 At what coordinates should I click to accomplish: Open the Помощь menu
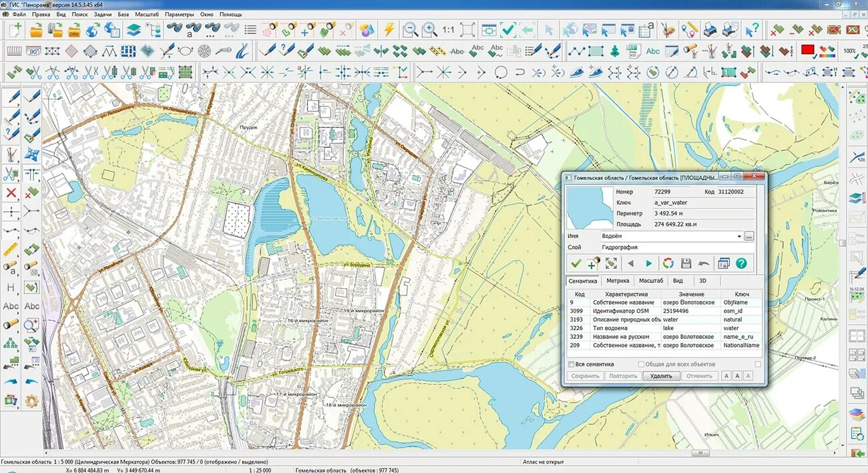(x=231, y=14)
